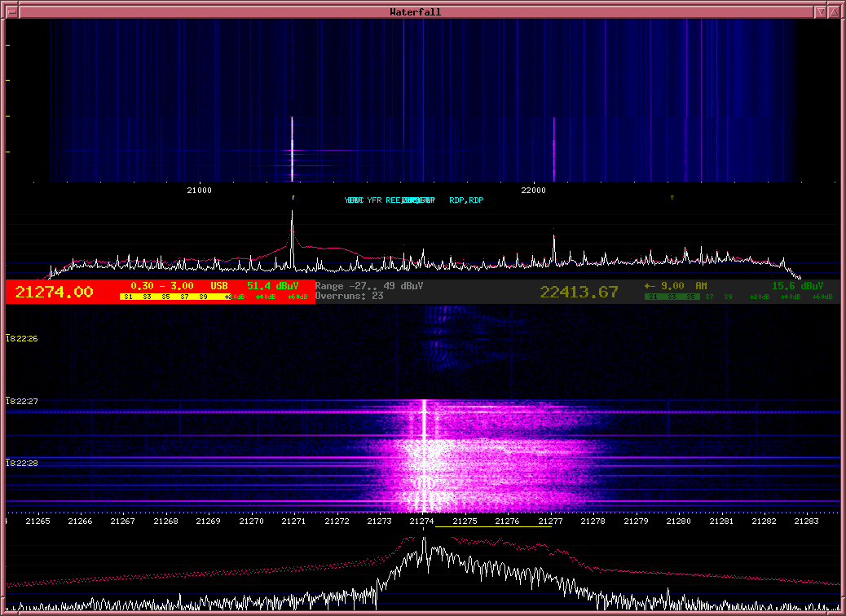Image resolution: width=846 pixels, height=616 pixels.
Task: Tune to 22000 on the wide scale
Action: point(533,191)
